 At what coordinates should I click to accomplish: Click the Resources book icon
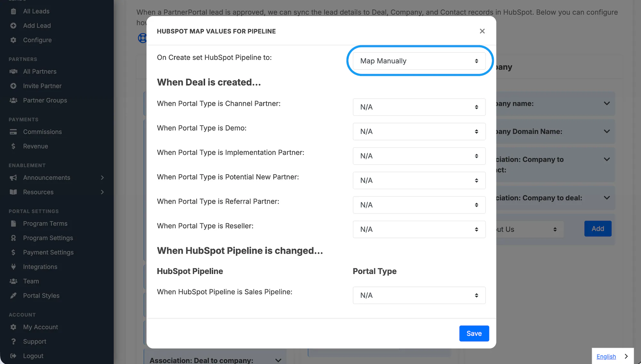(13, 192)
